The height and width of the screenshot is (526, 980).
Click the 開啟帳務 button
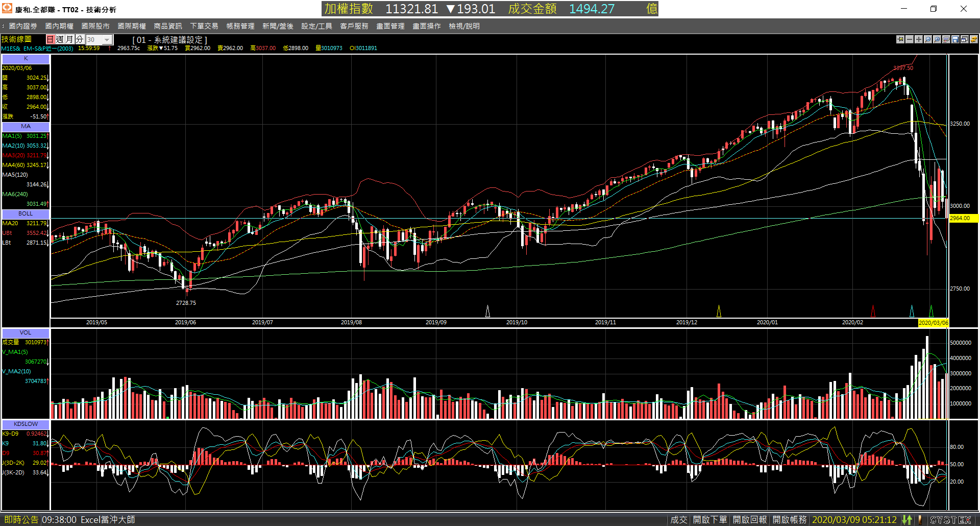(789, 520)
